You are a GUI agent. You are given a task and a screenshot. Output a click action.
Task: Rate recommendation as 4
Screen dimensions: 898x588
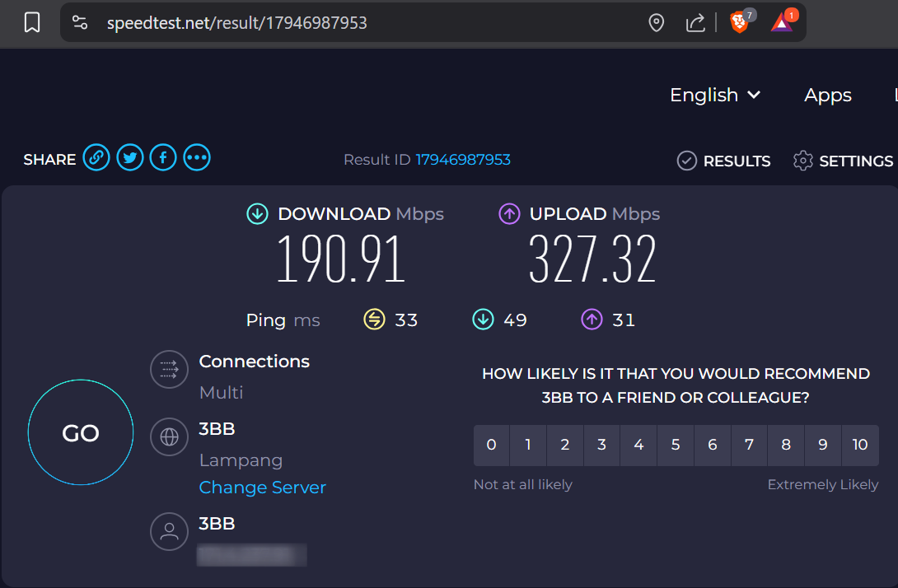638,445
